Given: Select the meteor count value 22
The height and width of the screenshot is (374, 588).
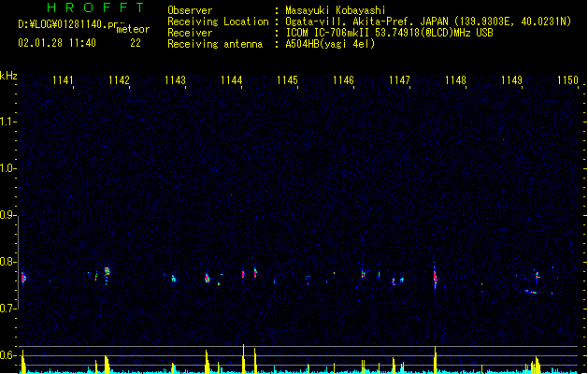Looking at the screenshot, I should pyautogui.click(x=136, y=43).
